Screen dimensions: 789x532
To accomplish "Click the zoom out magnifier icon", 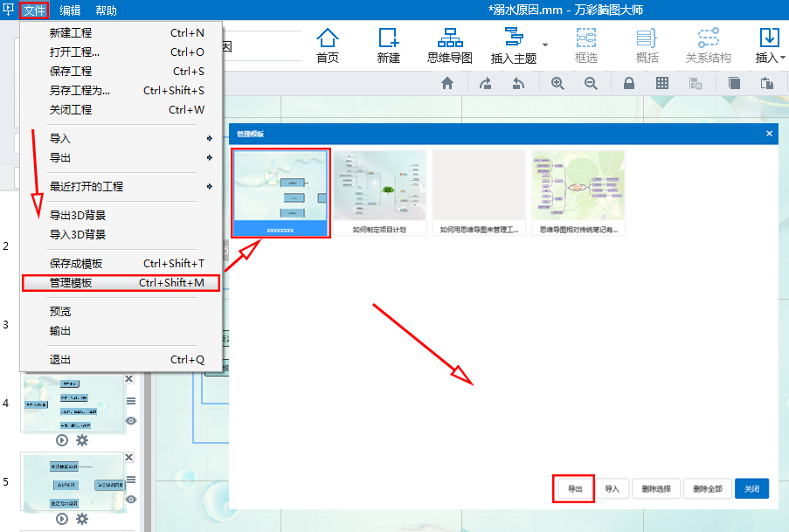I will pyautogui.click(x=591, y=83).
